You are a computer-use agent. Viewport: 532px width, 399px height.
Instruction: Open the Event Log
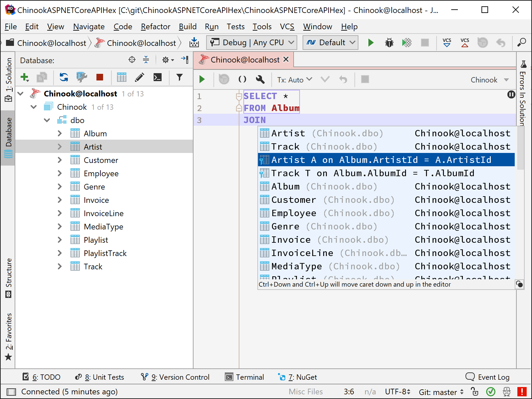(487, 377)
